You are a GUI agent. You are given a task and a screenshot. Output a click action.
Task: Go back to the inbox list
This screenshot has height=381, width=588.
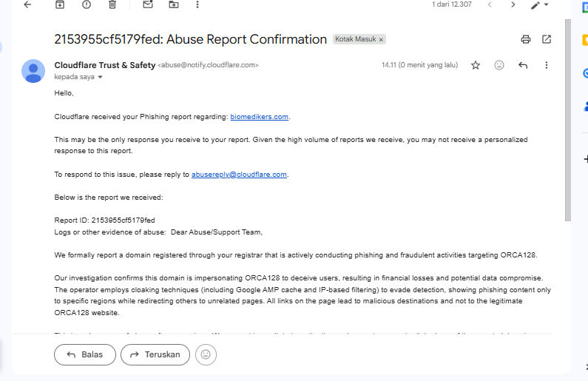pyautogui.click(x=27, y=4)
